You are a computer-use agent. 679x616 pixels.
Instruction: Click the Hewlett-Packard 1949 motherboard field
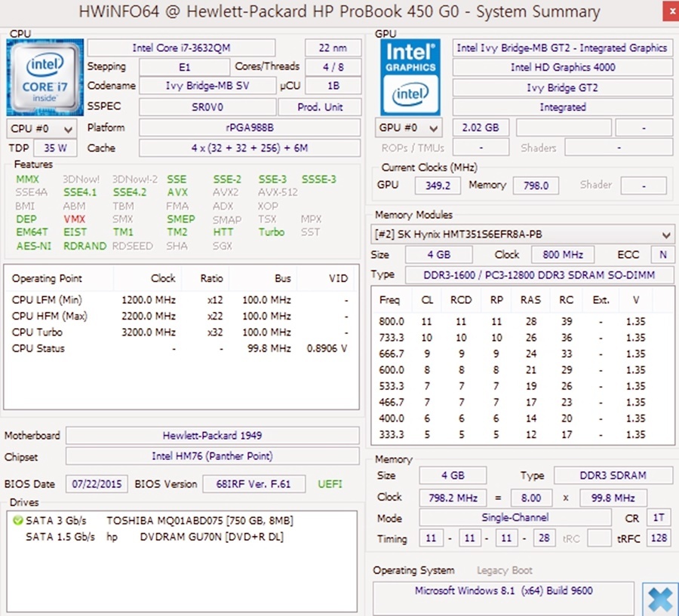(212, 436)
